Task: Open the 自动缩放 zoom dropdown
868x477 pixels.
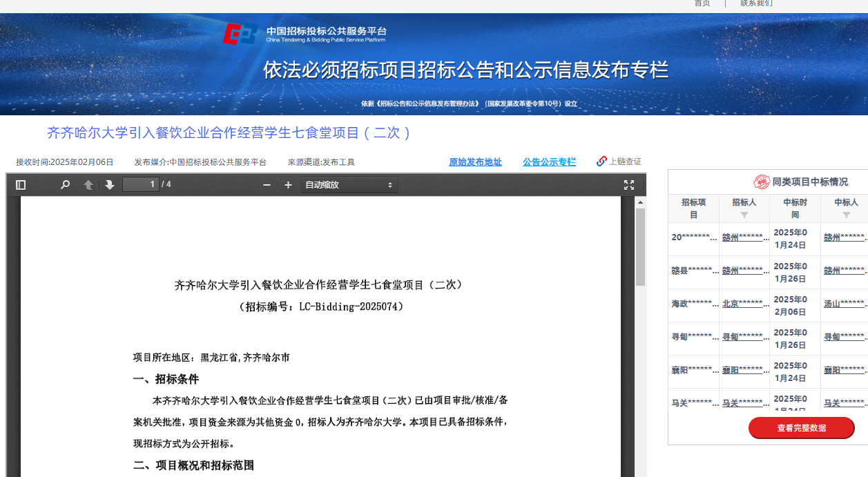Action: (x=349, y=185)
